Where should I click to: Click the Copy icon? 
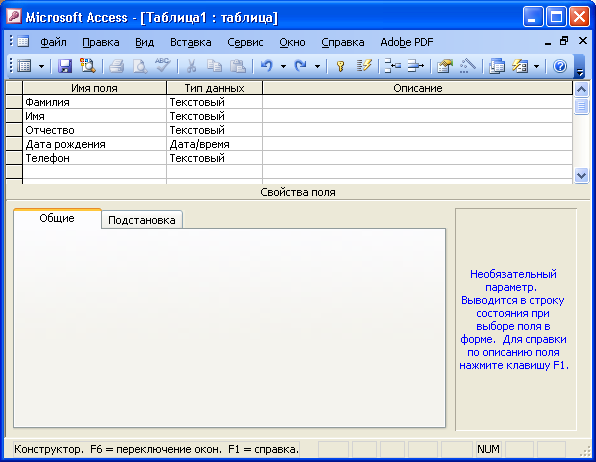tap(214, 66)
